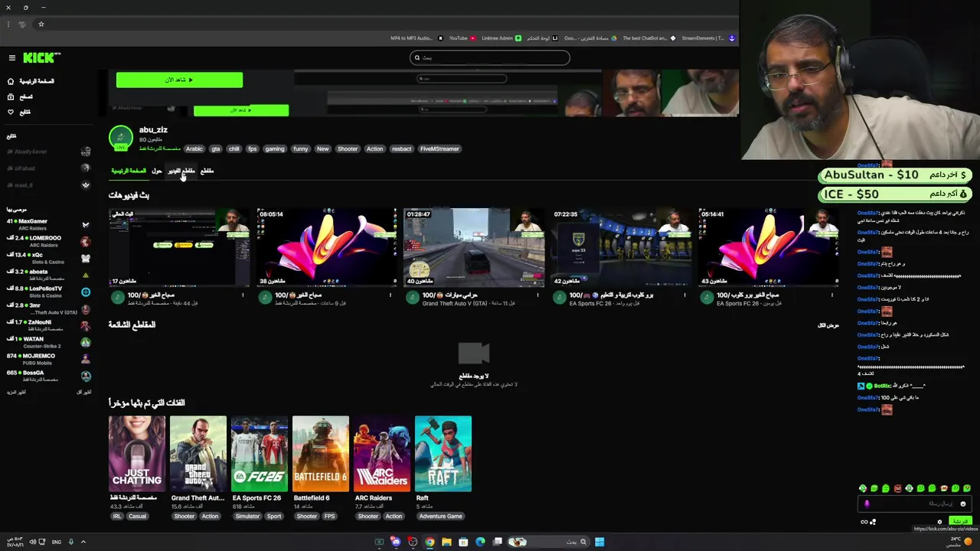Select the New tag
This screenshot has height=551, width=980.
323,149
